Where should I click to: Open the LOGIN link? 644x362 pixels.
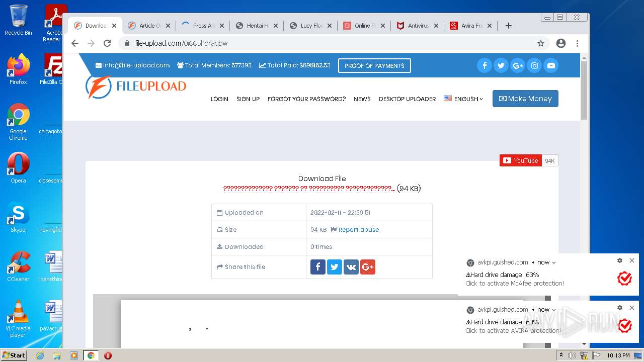coord(219,99)
